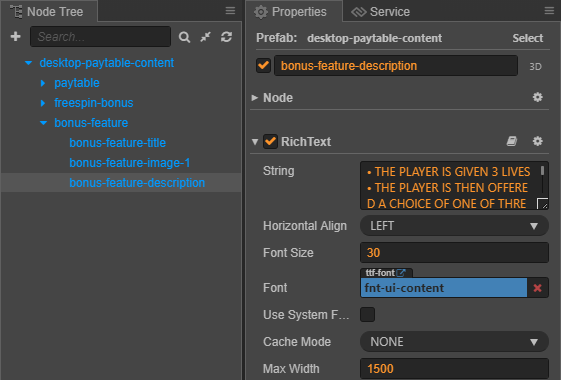561x380 pixels.
Task: Expand the freespin-bonus node arrow
Action: 43,103
